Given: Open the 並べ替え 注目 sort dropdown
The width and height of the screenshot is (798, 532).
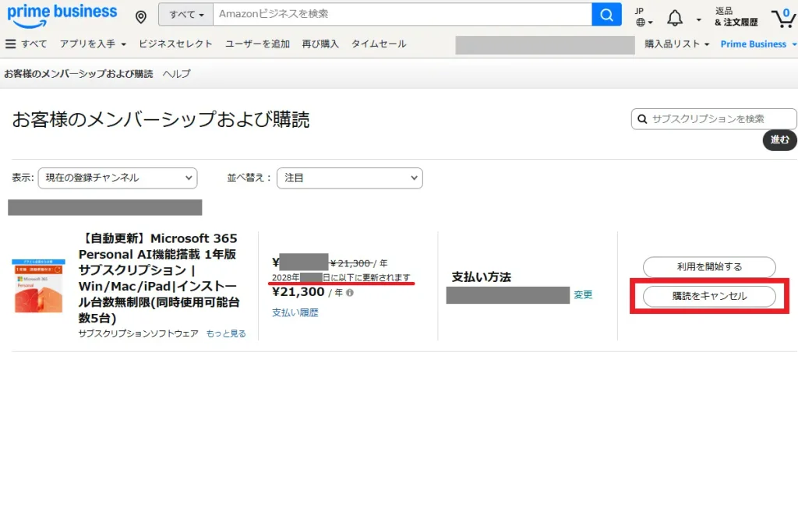Looking at the screenshot, I should (x=350, y=178).
